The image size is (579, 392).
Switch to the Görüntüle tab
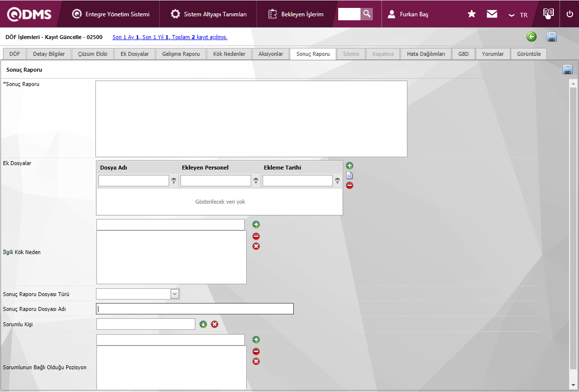(529, 54)
